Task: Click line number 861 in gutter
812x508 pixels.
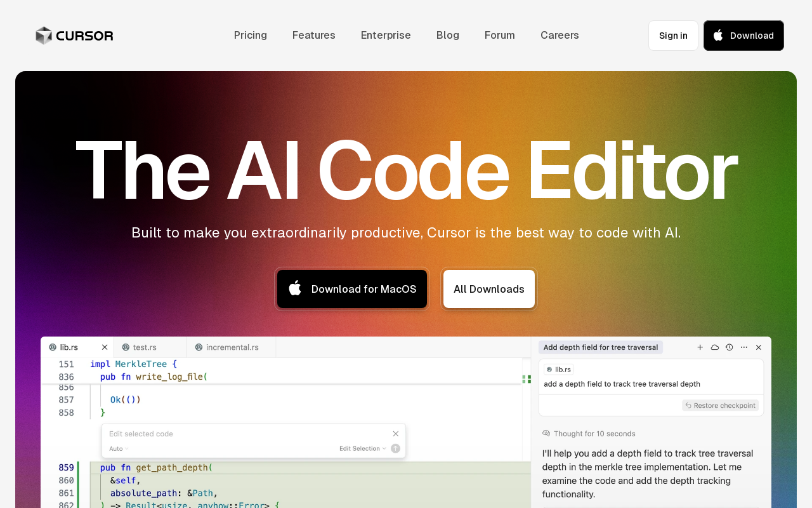Action: [67, 493]
